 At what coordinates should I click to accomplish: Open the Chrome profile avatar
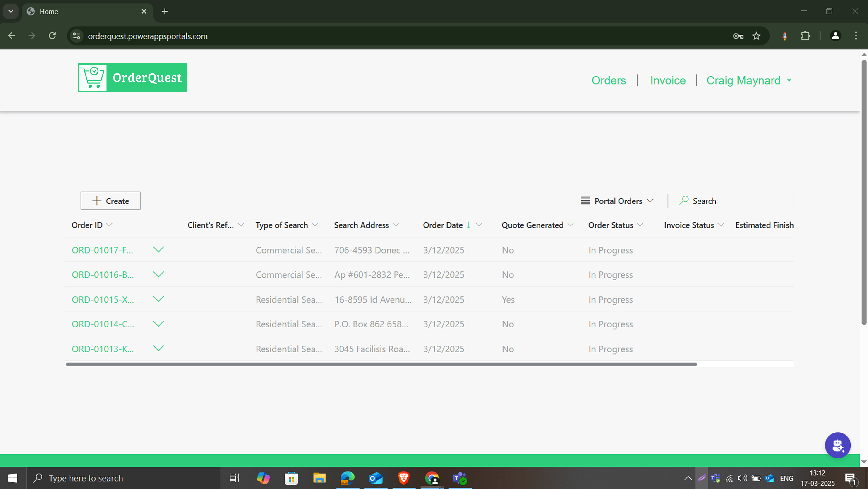pyautogui.click(x=835, y=36)
